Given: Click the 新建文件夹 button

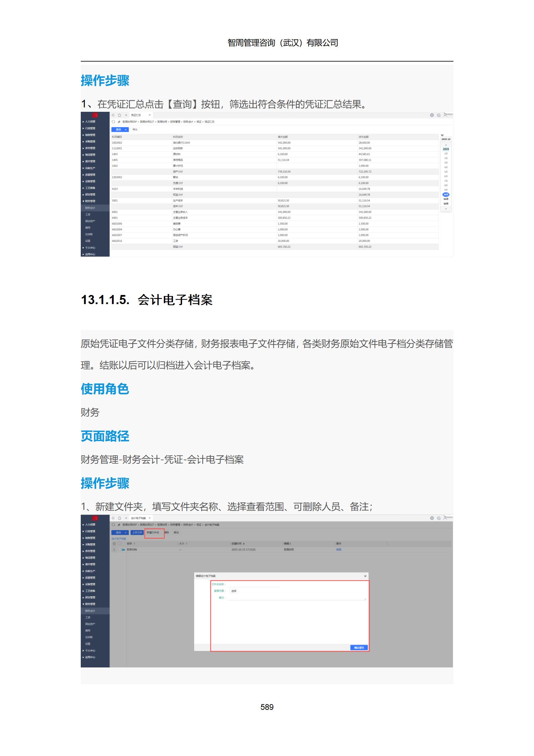Looking at the screenshot, I should [153, 532].
